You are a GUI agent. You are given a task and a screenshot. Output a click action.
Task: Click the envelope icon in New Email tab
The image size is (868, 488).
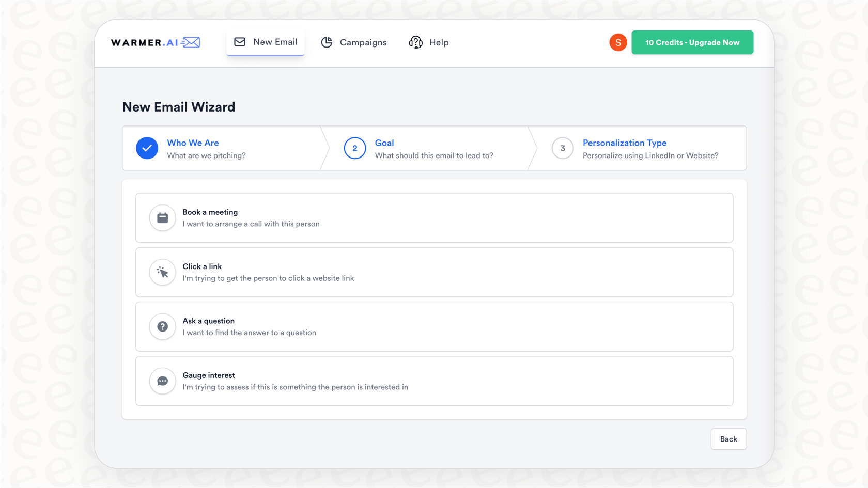click(240, 42)
